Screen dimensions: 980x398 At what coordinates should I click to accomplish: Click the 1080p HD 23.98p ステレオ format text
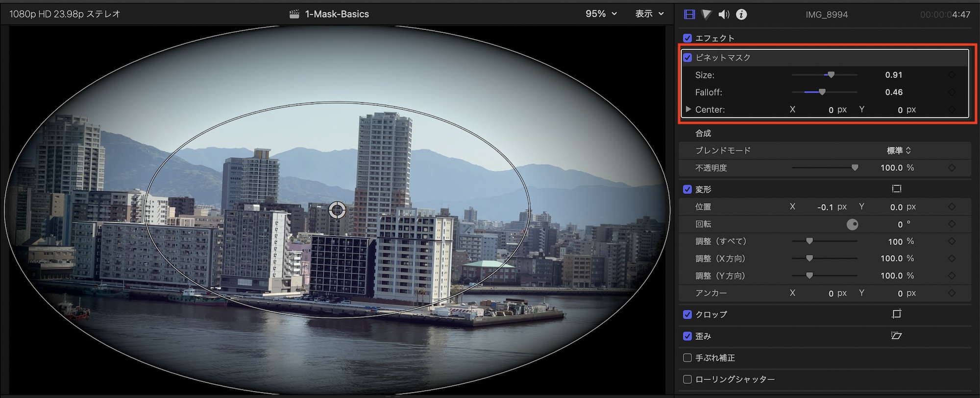tap(65, 14)
